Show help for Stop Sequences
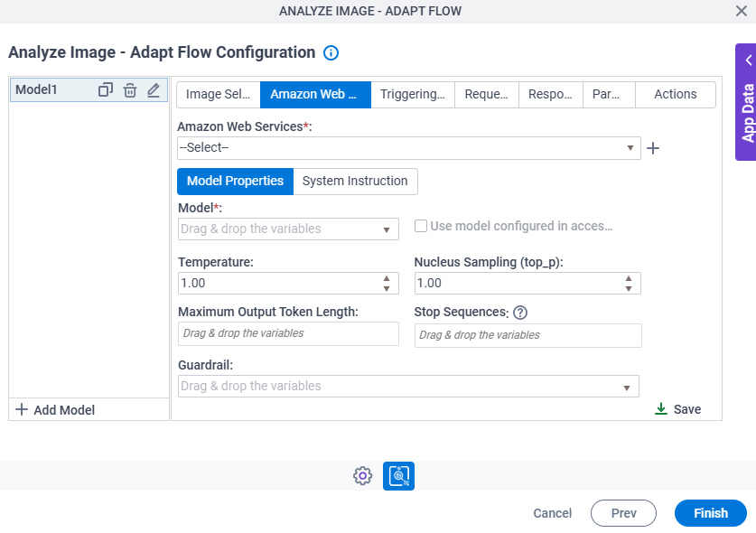The width and height of the screenshot is (756, 533). pyautogui.click(x=520, y=313)
